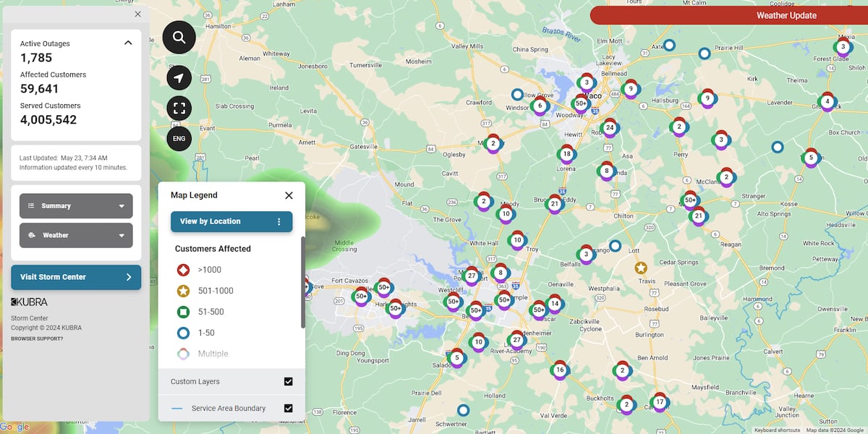Toggle fullscreen map view
Image resolution: width=868 pixels, height=434 pixels.
(x=179, y=109)
